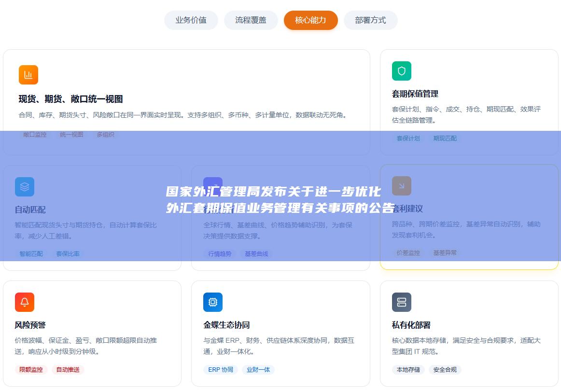The image size is (561, 392).
Task: Switch to the 业务价值 tab
Action: [x=191, y=20]
